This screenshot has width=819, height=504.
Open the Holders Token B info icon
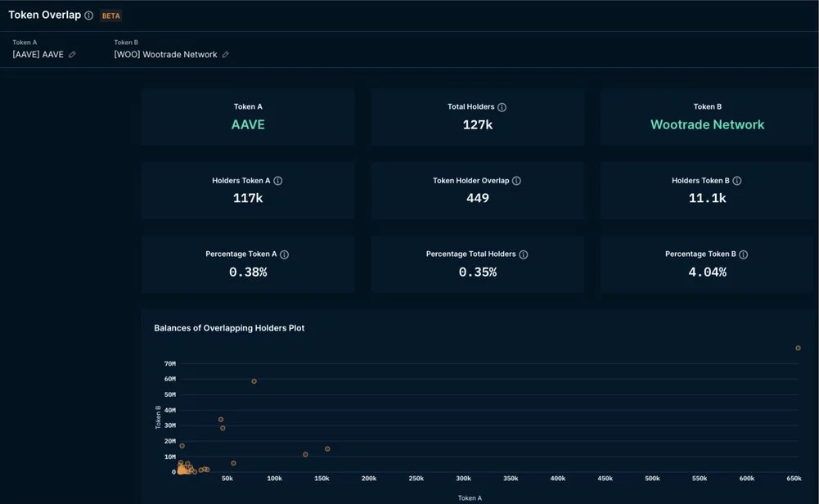737,181
